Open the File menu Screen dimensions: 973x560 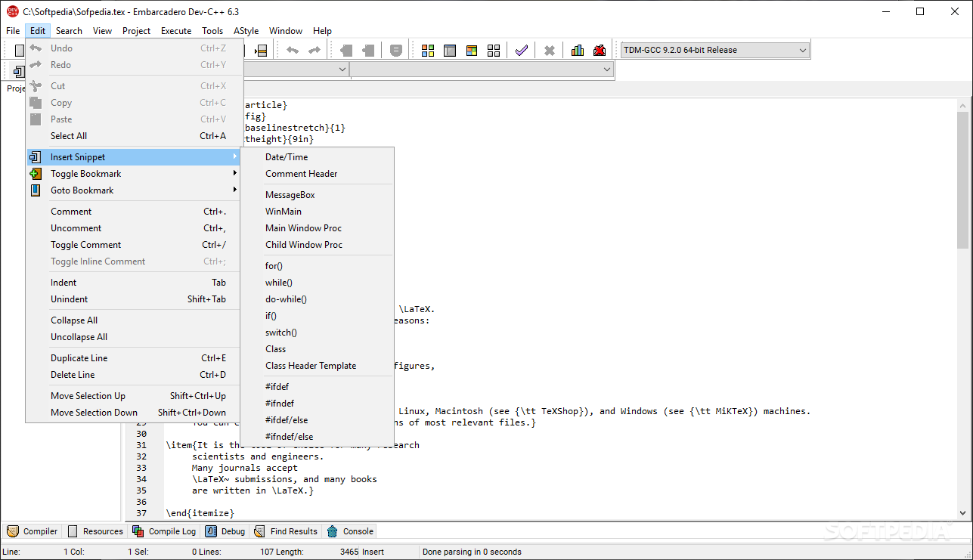(x=13, y=31)
